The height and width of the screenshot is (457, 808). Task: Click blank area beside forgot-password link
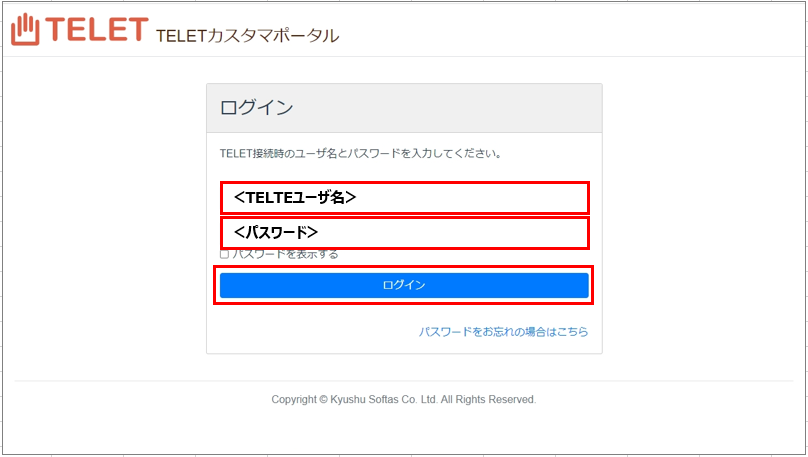point(309,332)
